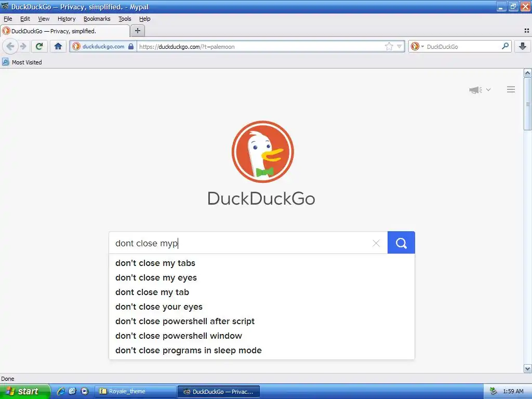Image resolution: width=532 pixels, height=399 pixels.
Task: Open the File menu
Action: click(8, 19)
